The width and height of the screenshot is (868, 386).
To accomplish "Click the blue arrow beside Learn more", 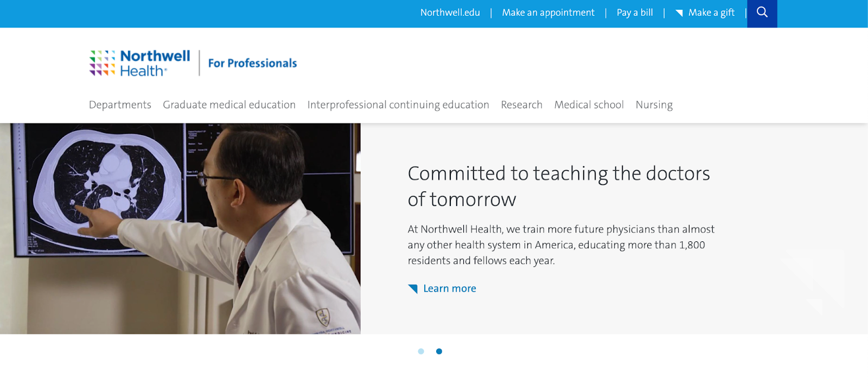I will click(x=413, y=288).
